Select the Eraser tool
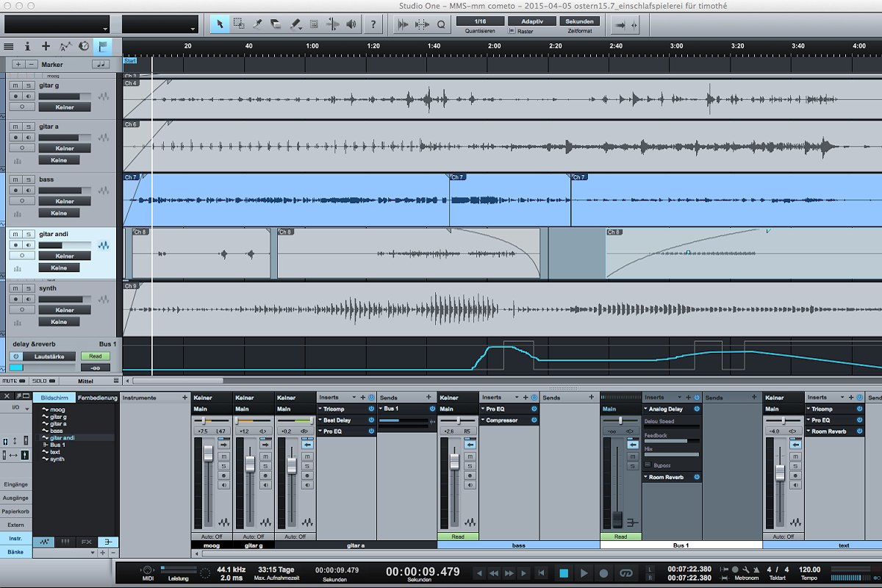Screen dimensions: 882x588 click(x=276, y=24)
